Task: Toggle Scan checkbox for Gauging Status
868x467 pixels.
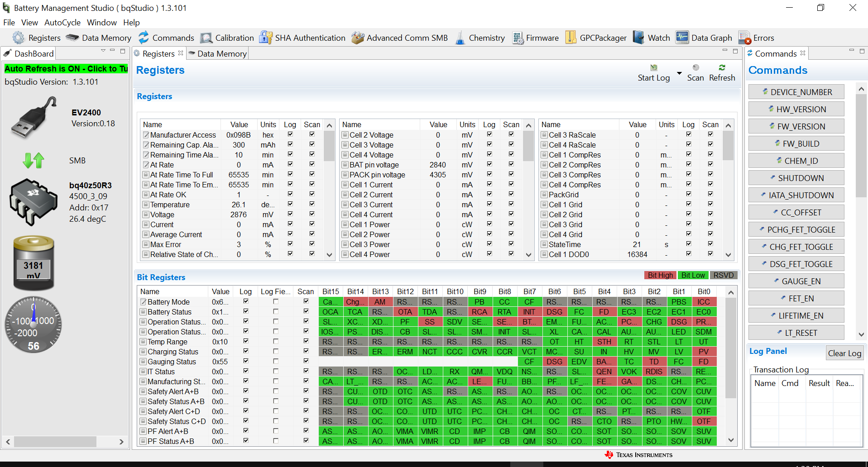Action: tap(306, 361)
